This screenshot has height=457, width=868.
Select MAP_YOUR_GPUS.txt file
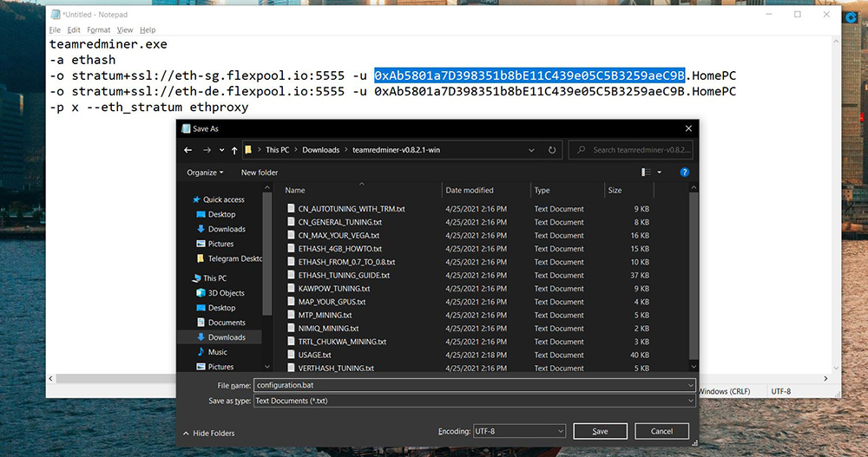pyautogui.click(x=332, y=302)
